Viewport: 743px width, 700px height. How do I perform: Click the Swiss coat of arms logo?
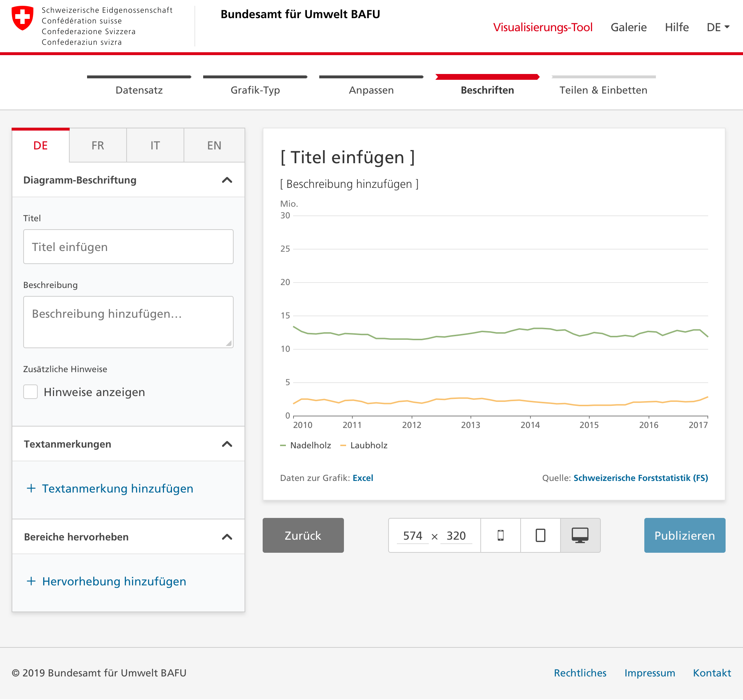[x=22, y=18]
